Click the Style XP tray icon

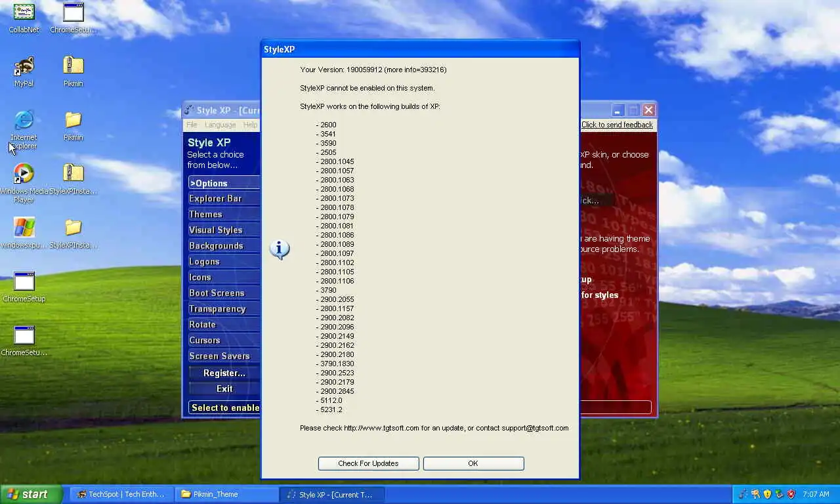click(x=743, y=494)
